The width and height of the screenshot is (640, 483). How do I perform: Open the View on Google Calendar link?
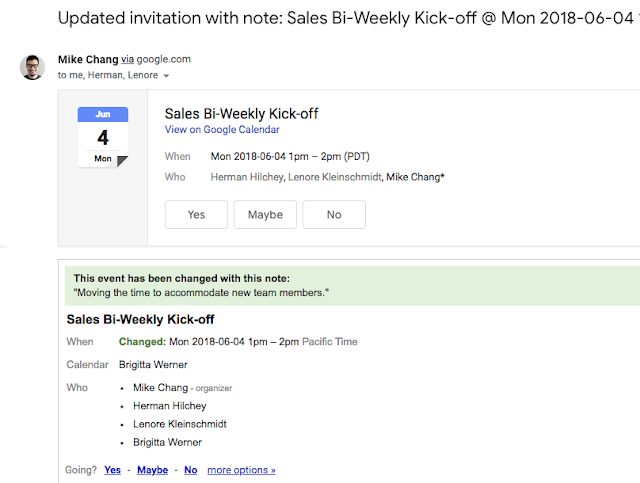[222, 130]
